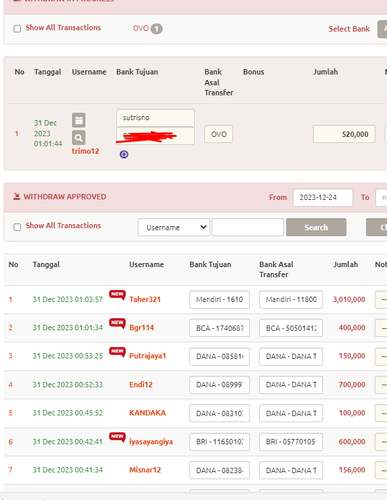Click date 31 Dec 2023 01:03:57

pos(68,299)
